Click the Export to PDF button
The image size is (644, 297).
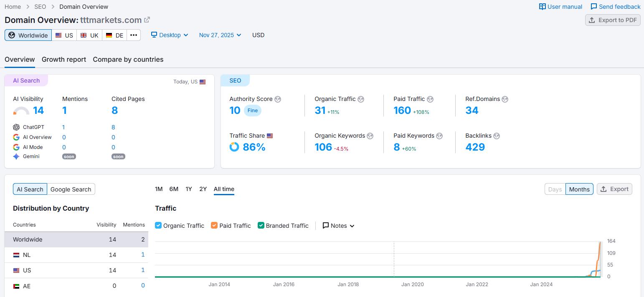click(x=613, y=20)
